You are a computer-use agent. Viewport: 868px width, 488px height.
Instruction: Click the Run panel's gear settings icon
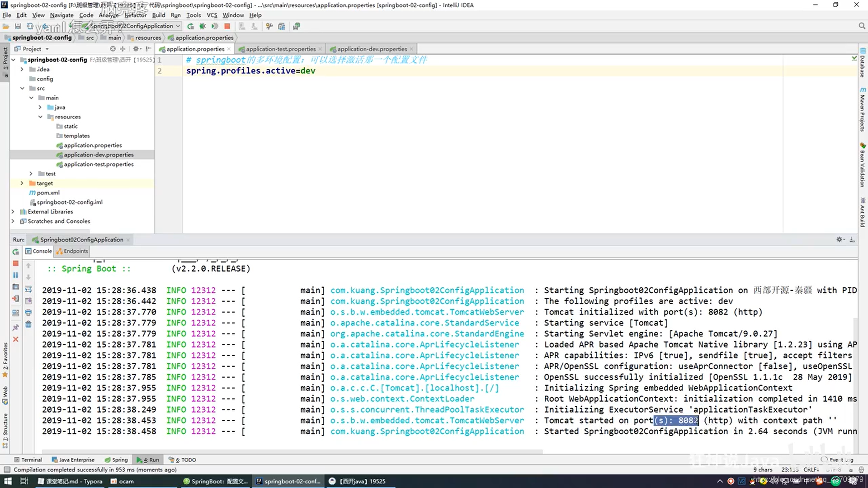[x=840, y=239]
